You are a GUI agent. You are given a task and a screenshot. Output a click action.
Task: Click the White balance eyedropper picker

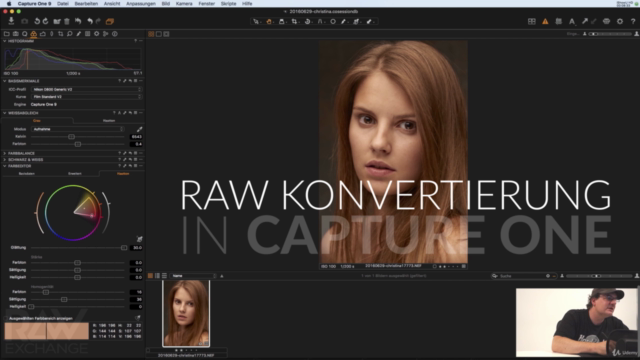click(x=139, y=129)
